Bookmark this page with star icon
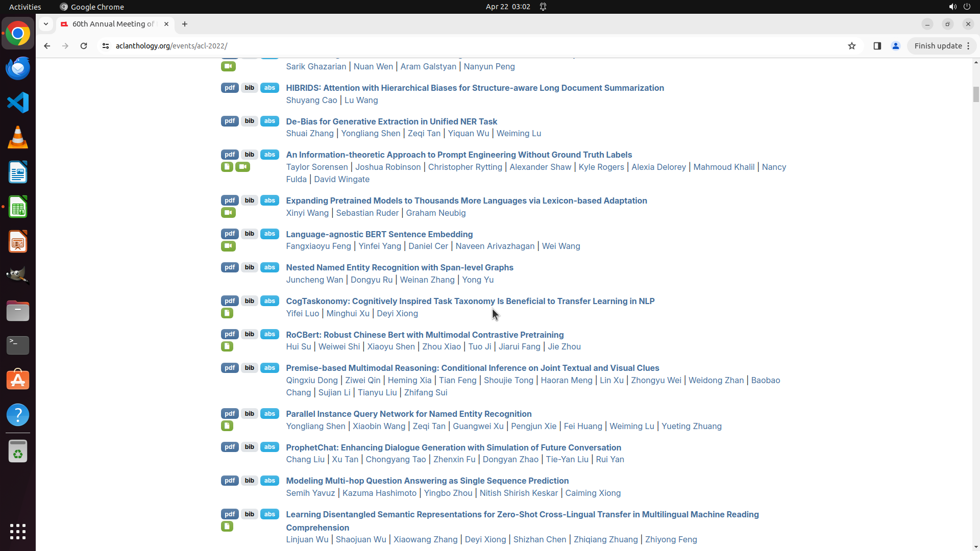The width and height of the screenshot is (980, 551). (851, 46)
